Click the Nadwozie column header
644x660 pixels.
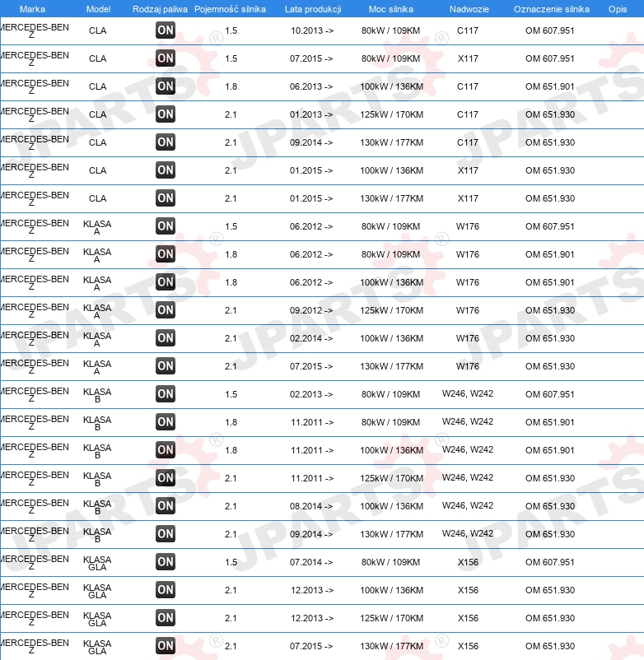(469, 9)
